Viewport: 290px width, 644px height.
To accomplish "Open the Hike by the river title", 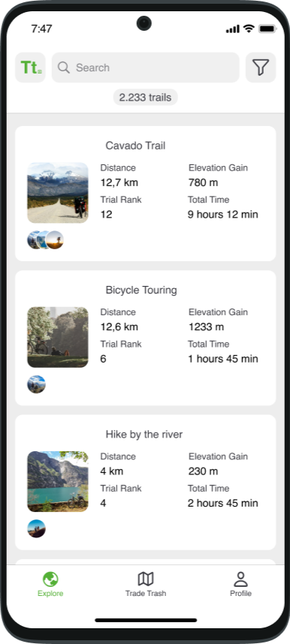I will pyautogui.click(x=144, y=435).
